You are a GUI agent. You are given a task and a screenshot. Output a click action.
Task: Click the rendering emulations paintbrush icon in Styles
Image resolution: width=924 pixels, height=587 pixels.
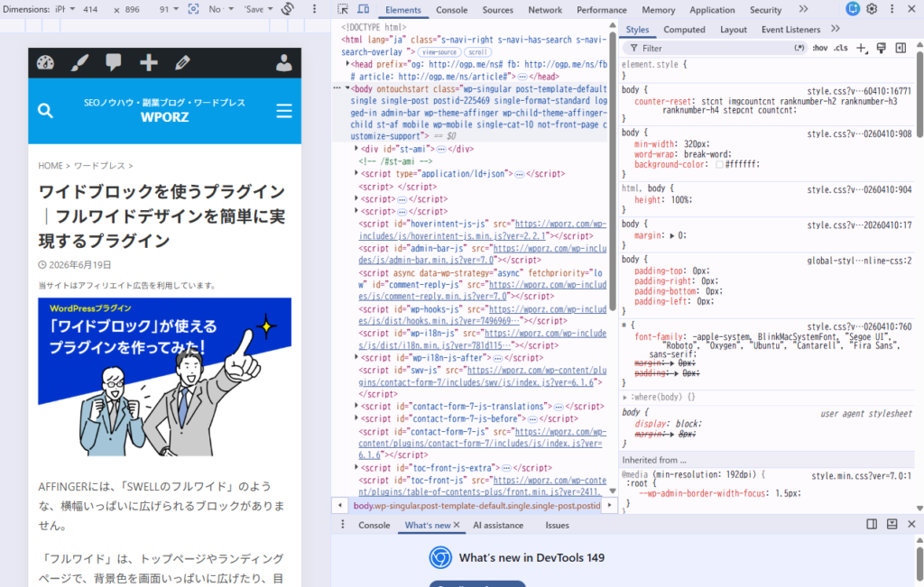(x=881, y=49)
